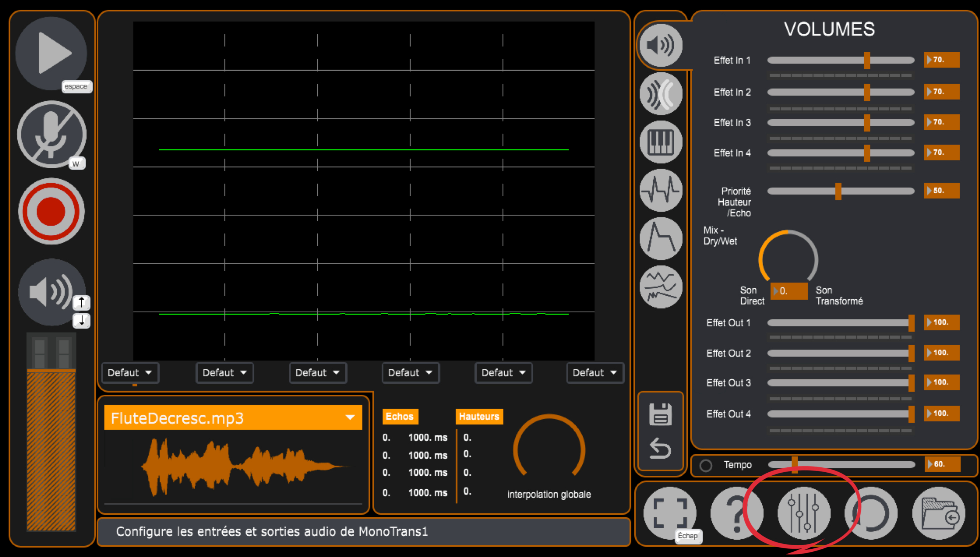Toggle the Tempo radio button
The image size is (980, 557).
(706, 465)
